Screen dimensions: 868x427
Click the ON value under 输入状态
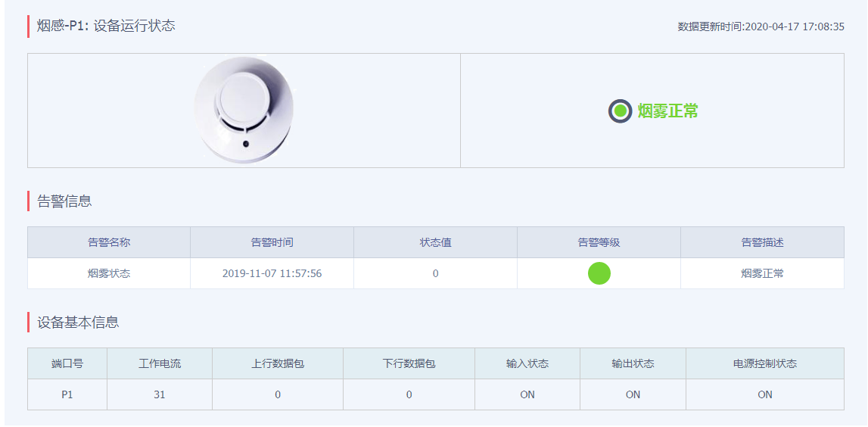tap(527, 394)
